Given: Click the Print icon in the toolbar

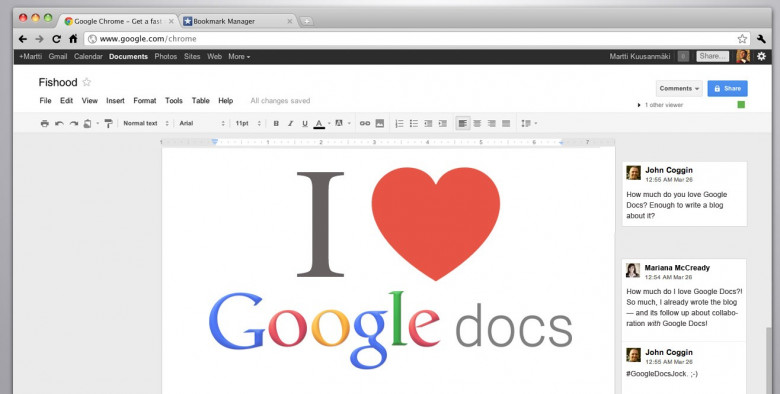Looking at the screenshot, I should (x=45, y=123).
